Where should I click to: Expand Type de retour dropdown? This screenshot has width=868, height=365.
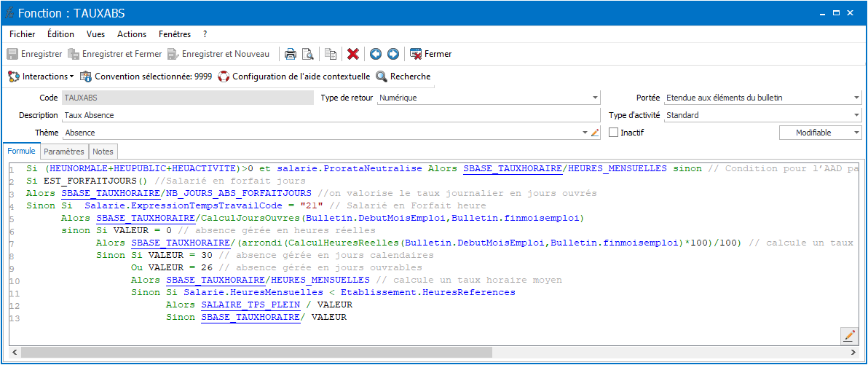click(595, 98)
